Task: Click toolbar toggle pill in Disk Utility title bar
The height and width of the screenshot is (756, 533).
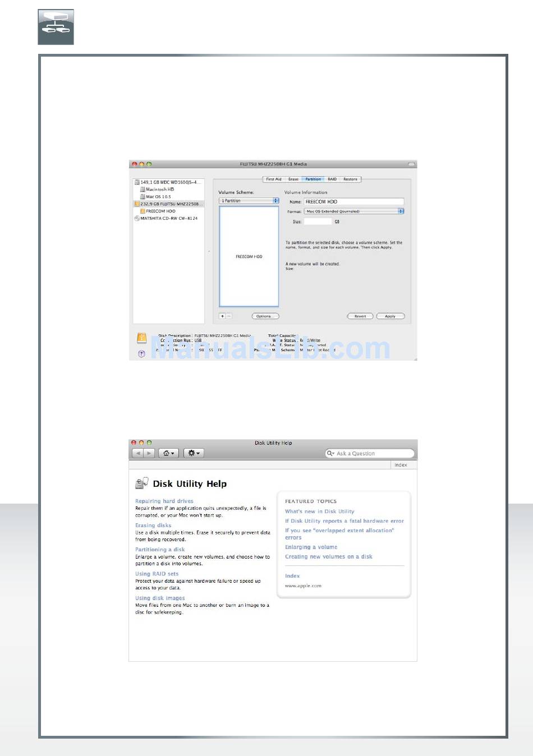Action: pyautogui.click(x=411, y=164)
